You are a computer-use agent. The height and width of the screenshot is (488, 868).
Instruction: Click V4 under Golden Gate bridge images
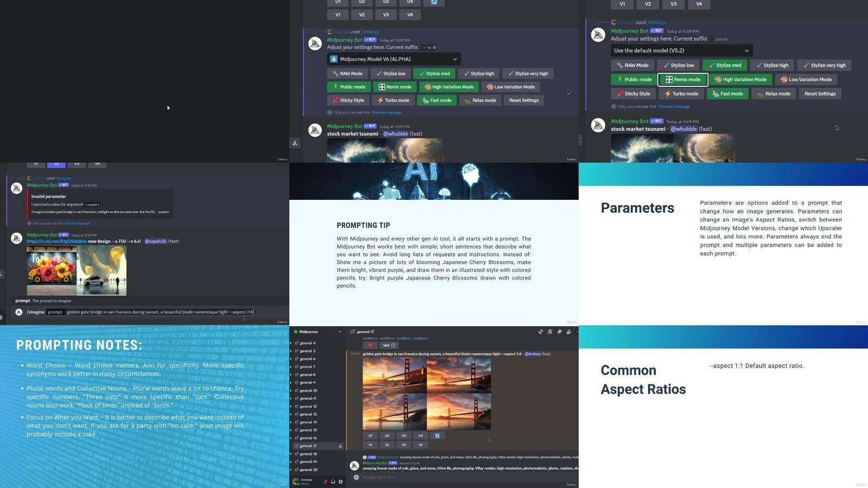(420, 445)
